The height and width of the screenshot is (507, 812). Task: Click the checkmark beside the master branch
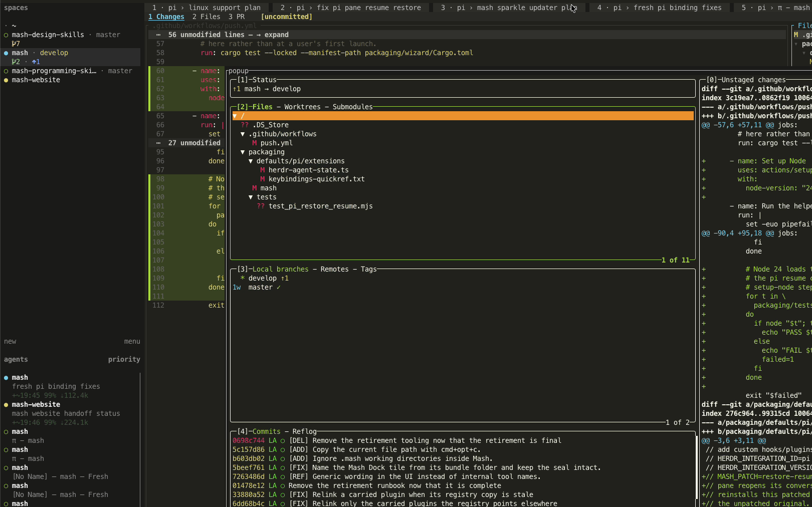pyautogui.click(x=279, y=288)
